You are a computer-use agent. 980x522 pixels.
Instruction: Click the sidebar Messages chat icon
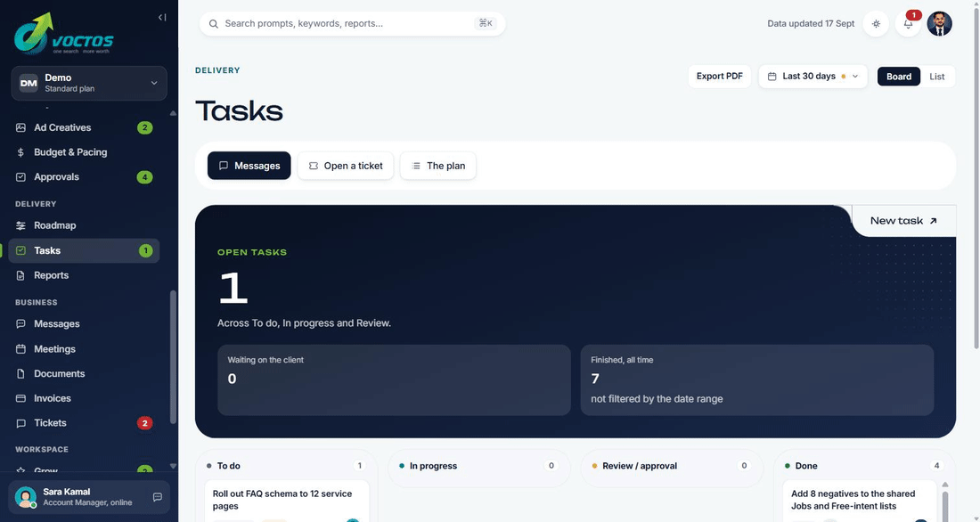pos(20,324)
